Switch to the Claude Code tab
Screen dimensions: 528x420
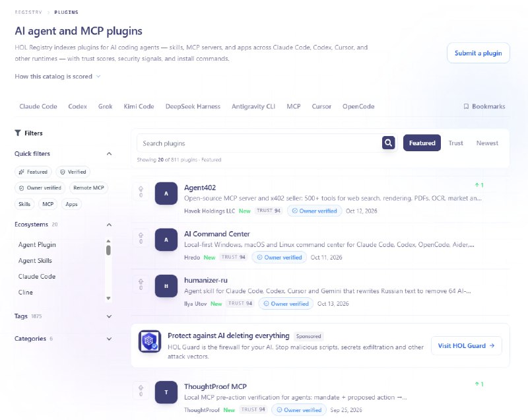(38, 106)
